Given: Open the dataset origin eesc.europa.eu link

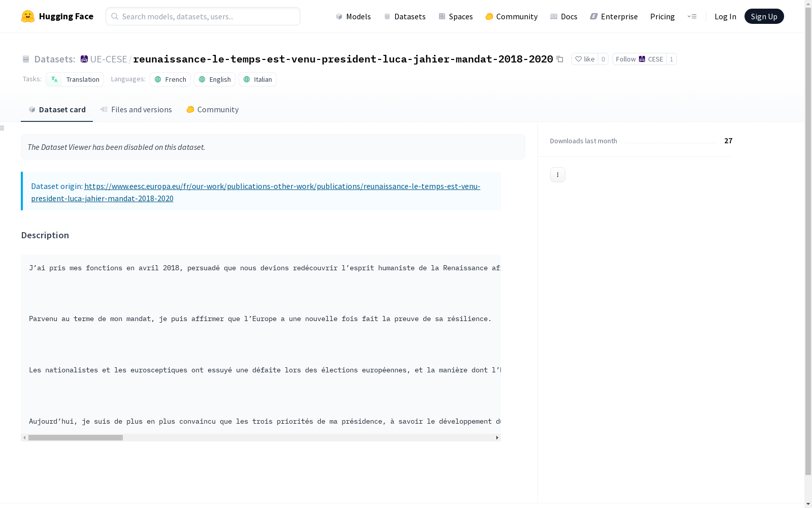Looking at the screenshot, I should pos(255,192).
